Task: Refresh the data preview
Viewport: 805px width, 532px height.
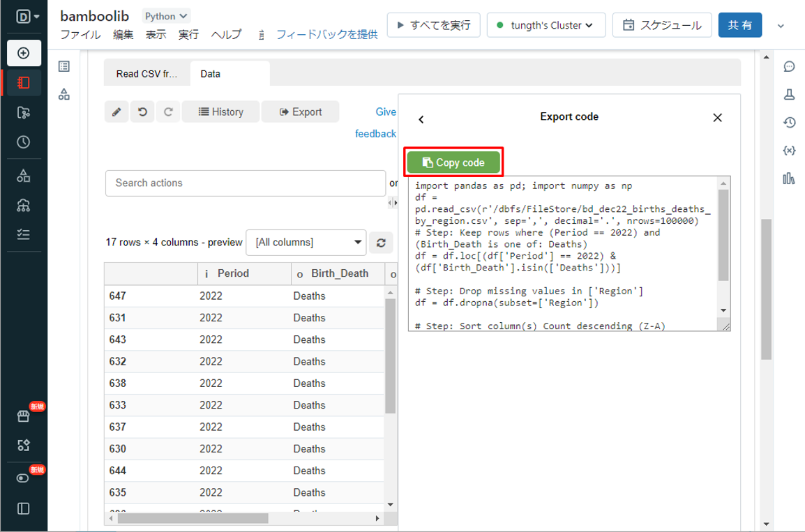Action: pos(381,243)
